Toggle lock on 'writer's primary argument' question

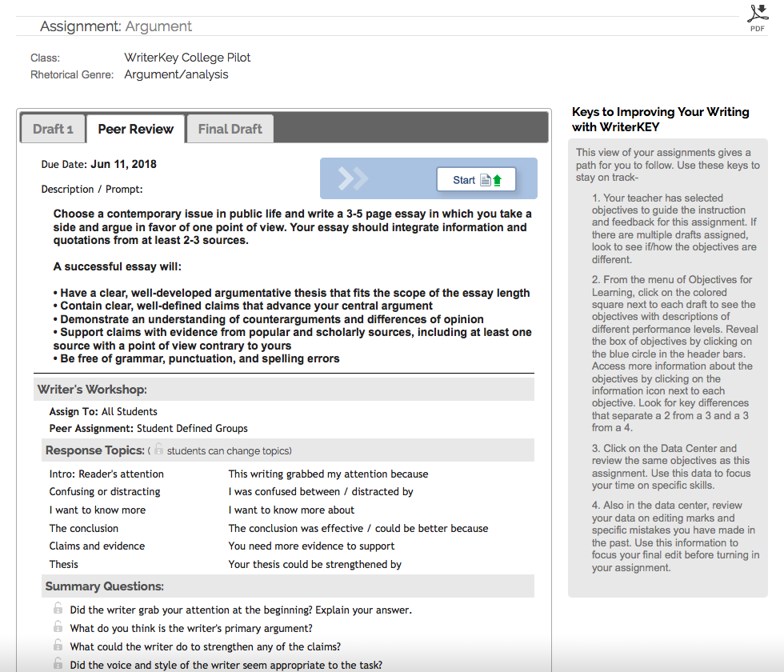[x=58, y=627]
